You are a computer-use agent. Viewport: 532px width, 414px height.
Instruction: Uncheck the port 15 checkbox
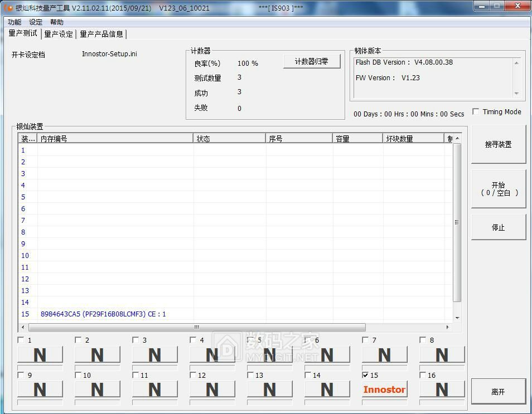[366, 375]
